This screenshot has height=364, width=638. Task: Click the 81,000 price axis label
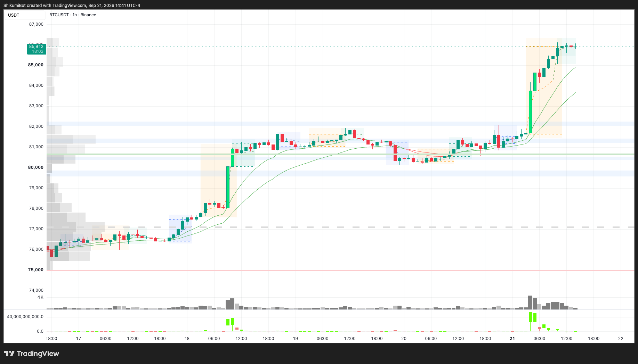(36, 147)
